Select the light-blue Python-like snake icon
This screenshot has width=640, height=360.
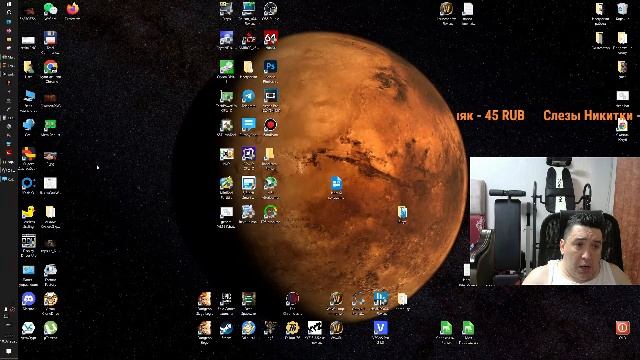(28, 124)
